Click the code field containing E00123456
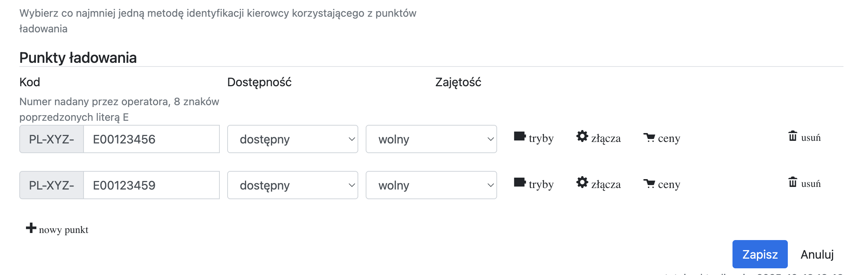The image size is (868, 275). 151,139
